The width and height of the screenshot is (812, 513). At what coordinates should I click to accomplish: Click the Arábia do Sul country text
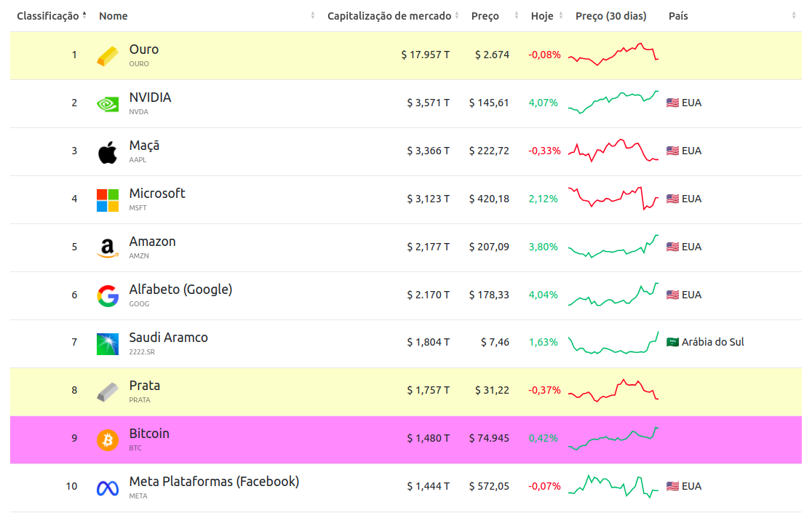pyautogui.click(x=712, y=342)
